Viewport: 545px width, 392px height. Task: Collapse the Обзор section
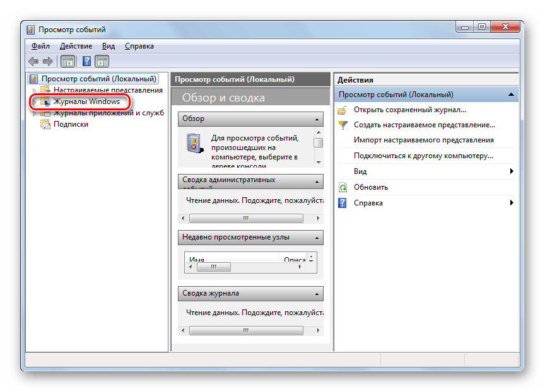[317, 120]
